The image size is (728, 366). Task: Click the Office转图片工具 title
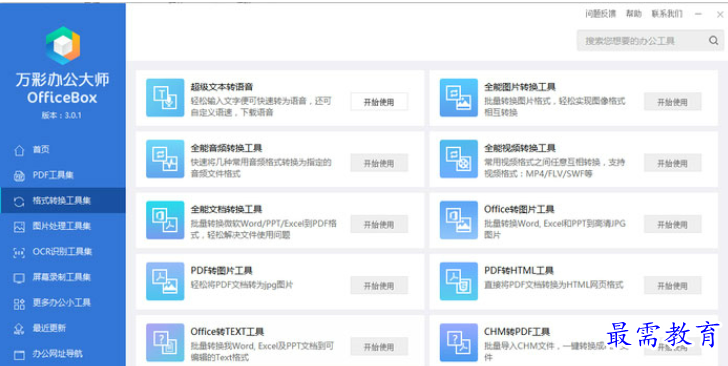point(520,209)
